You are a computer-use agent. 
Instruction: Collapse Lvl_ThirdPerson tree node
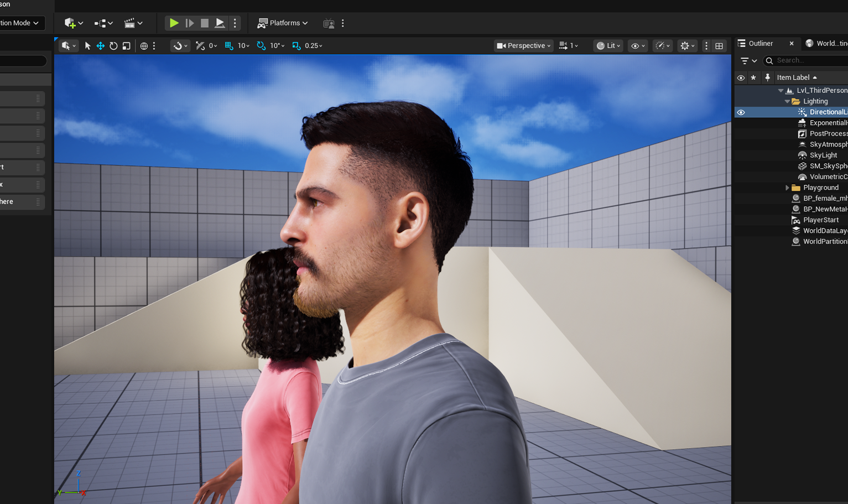781,90
